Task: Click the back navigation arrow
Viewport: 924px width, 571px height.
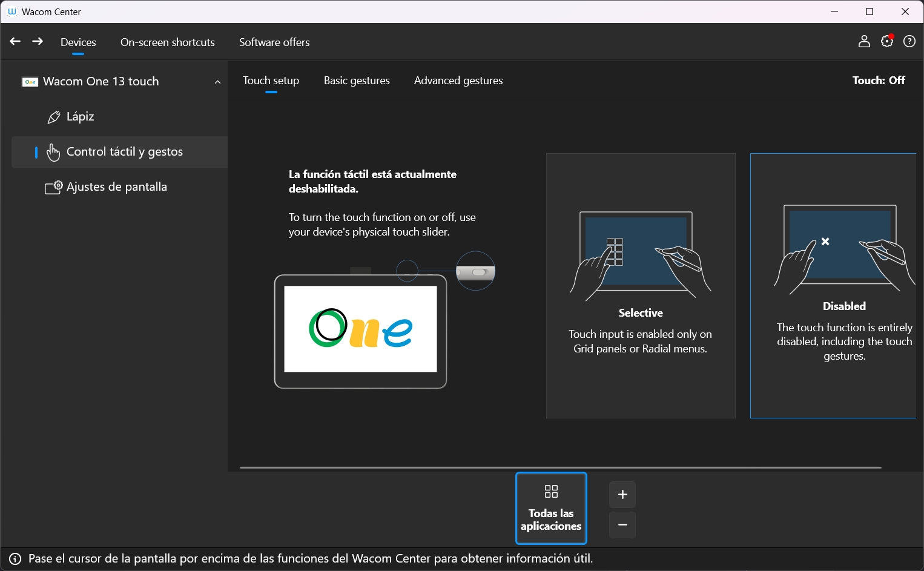Action: [x=15, y=42]
